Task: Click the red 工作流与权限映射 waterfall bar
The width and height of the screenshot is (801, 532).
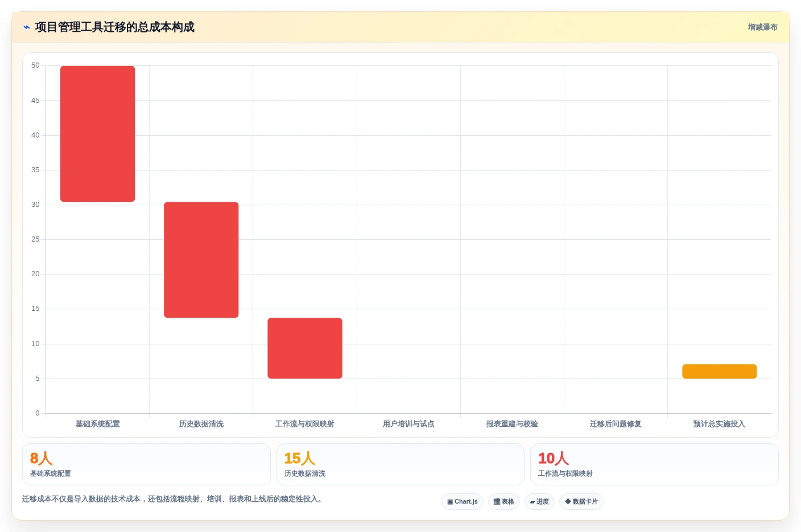Action: pyautogui.click(x=305, y=348)
